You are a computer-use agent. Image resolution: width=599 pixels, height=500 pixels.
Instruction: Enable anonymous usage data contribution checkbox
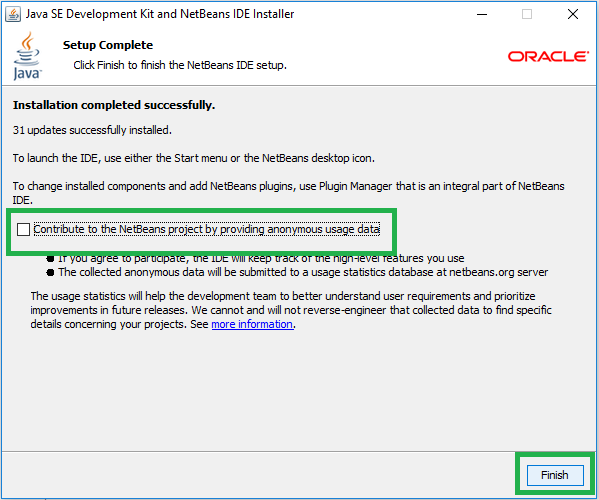click(x=23, y=230)
